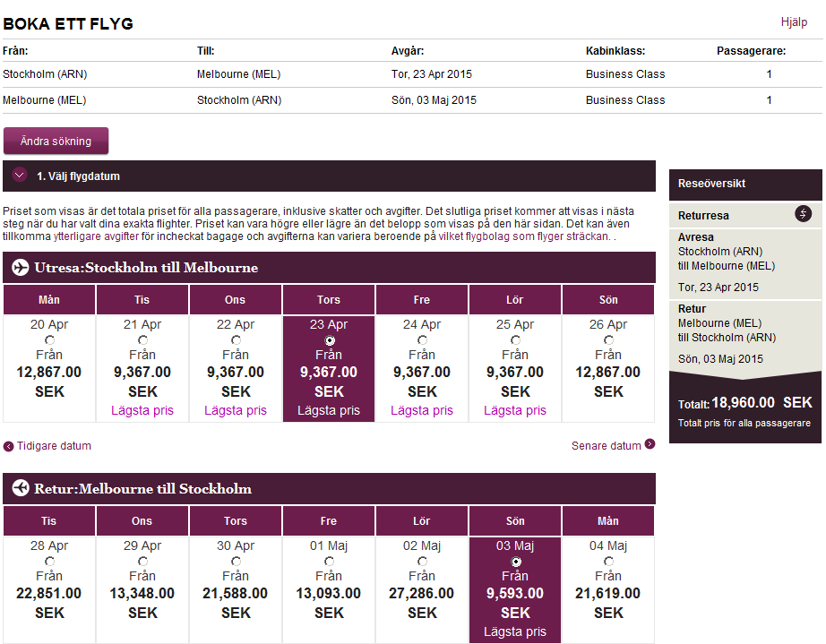Click the outbound airplane icon beside Utresa
Viewport: 826px width, 644px height.
(x=20, y=268)
